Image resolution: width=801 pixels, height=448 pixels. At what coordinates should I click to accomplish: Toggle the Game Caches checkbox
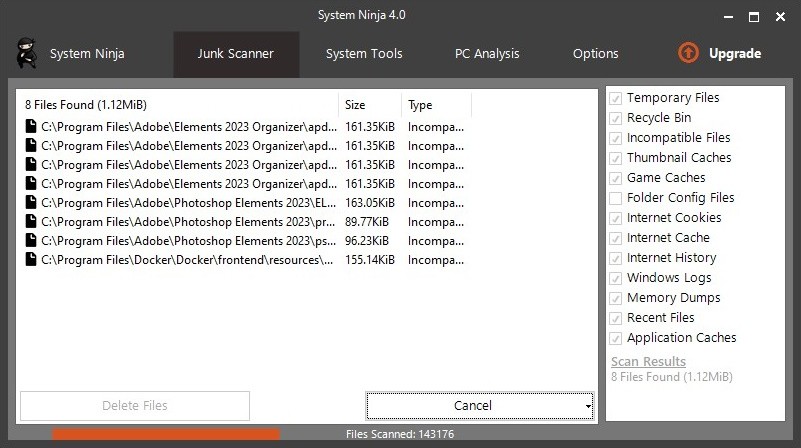point(616,178)
